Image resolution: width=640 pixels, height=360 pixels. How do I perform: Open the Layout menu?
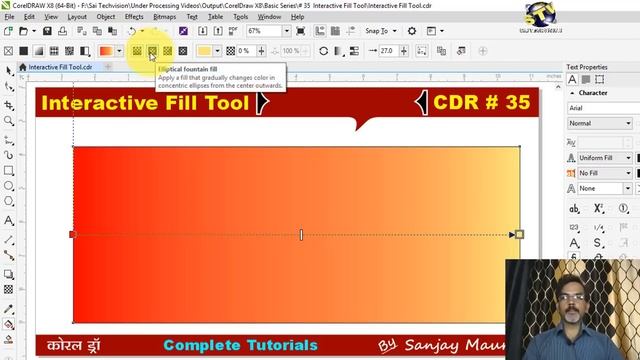pyautogui.click(x=77, y=17)
